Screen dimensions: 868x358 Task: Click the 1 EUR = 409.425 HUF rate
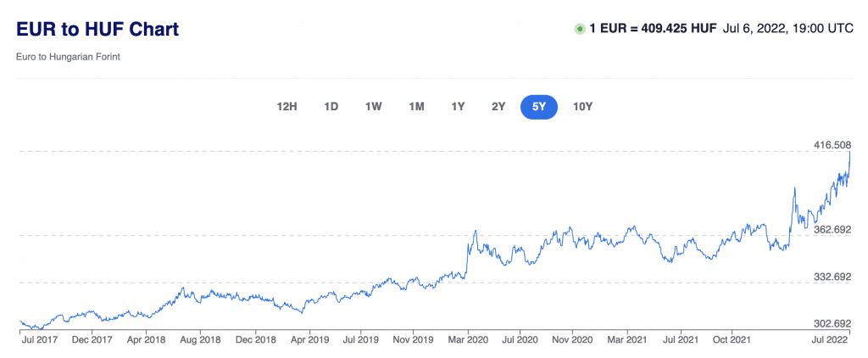coord(653,29)
